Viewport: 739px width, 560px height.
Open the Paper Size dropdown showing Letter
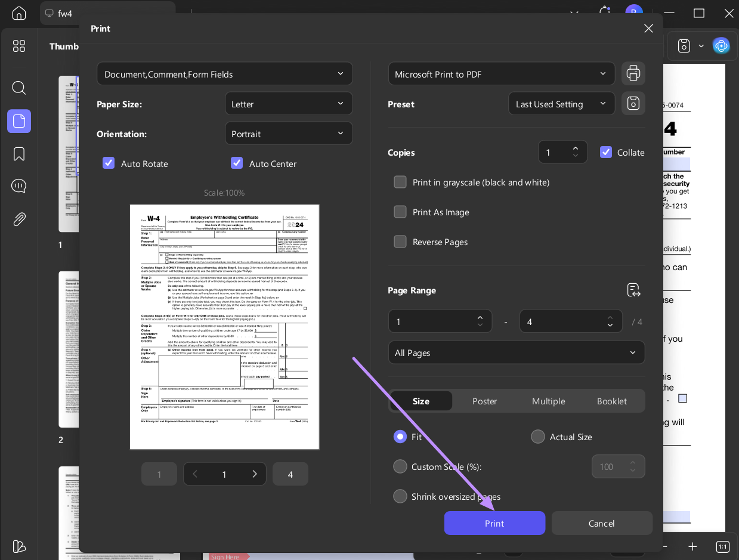pos(289,103)
